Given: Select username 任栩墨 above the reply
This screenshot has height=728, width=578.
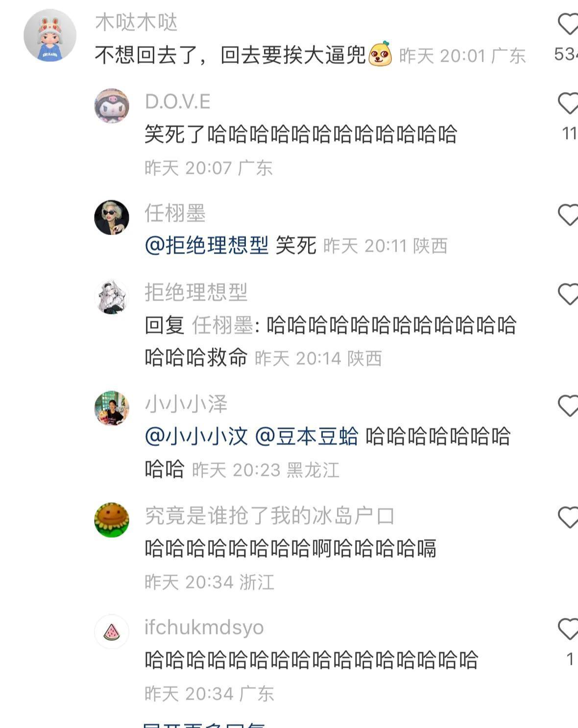Looking at the screenshot, I should [x=175, y=213].
